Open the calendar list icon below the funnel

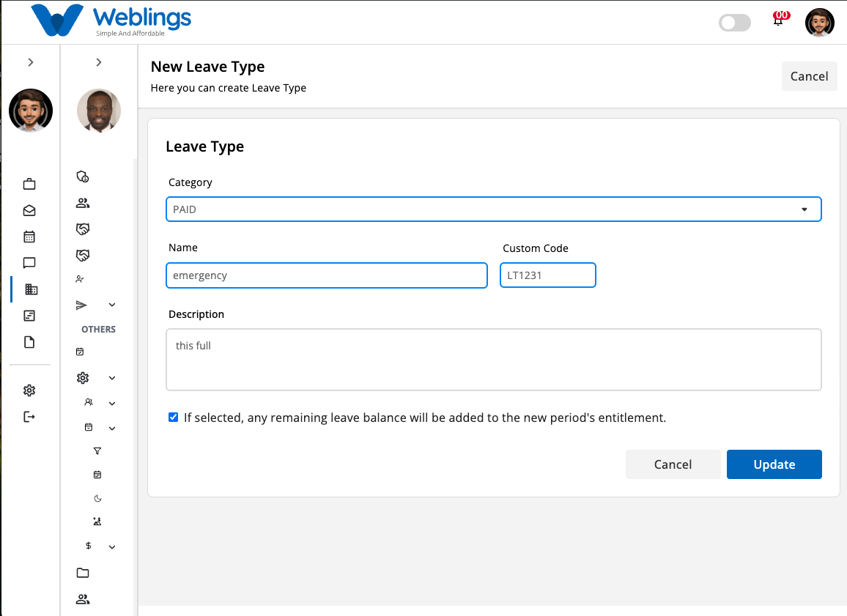pyautogui.click(x=97, y=475)
